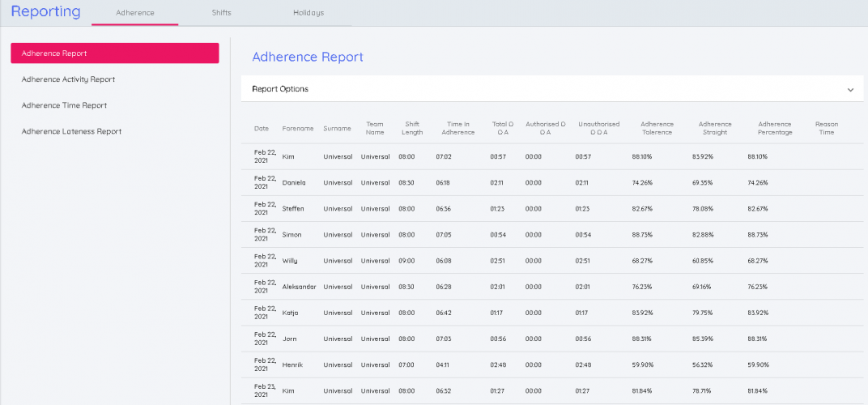
Task: Click the Reason Time column header
Action: click(x=826, y=128)
